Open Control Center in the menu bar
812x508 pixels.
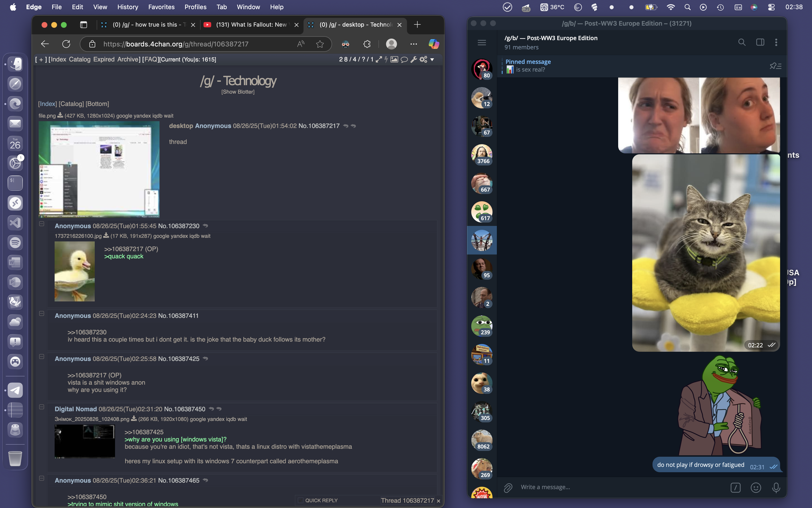click(771, 7)
